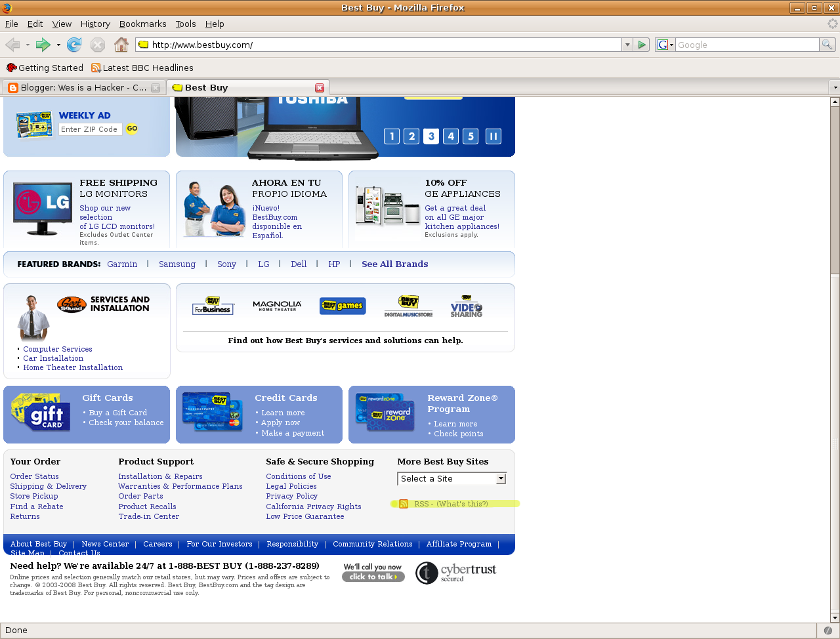Open the Best Buy Games logo

(x=343, y=306)
